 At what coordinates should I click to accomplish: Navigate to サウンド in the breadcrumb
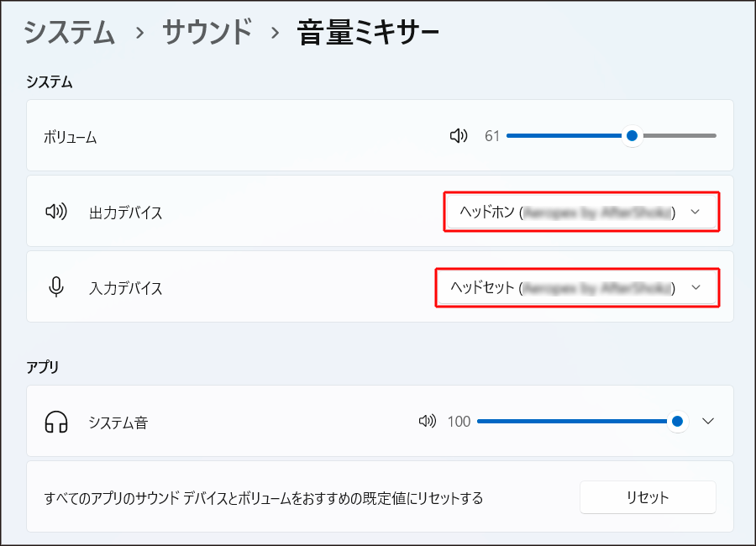tap(207, 33)
